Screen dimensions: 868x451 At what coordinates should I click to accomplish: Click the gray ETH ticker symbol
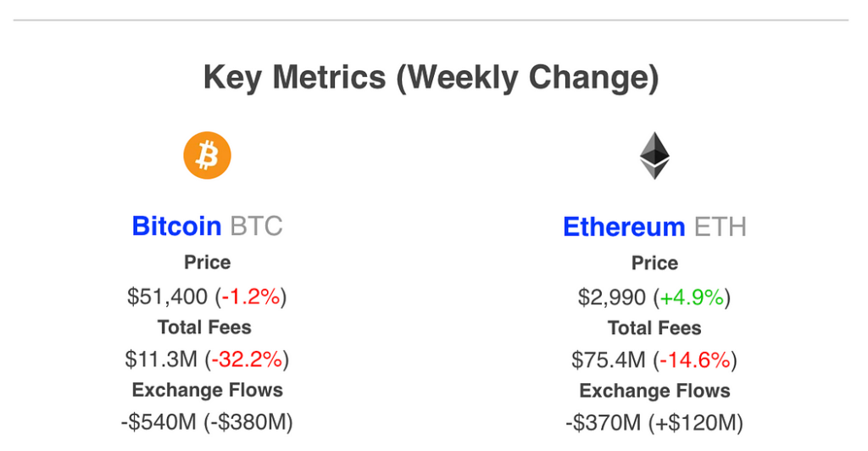(721, 227)
